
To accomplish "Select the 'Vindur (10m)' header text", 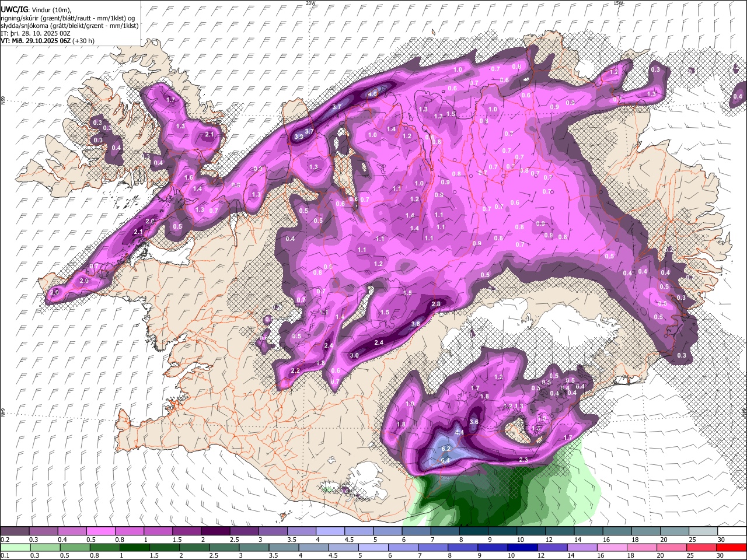I will pyautogui.click(x=51, y=10).
